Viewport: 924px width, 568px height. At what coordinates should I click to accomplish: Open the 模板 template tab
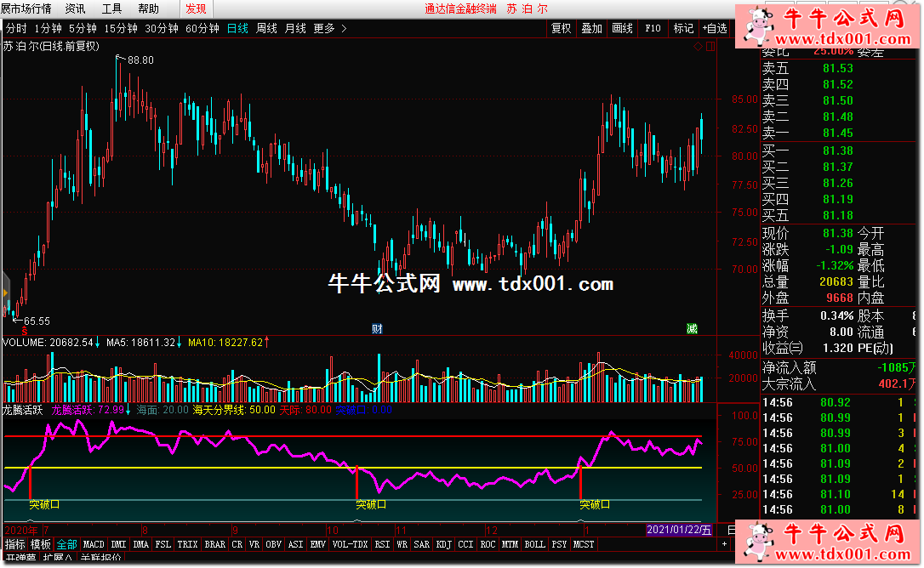point(41,544)
